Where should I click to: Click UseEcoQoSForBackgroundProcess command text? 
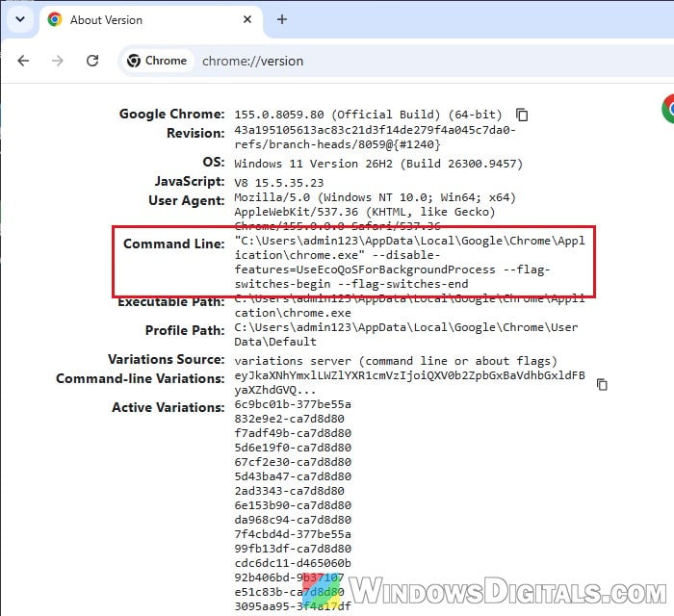click(x=396, y=269)
